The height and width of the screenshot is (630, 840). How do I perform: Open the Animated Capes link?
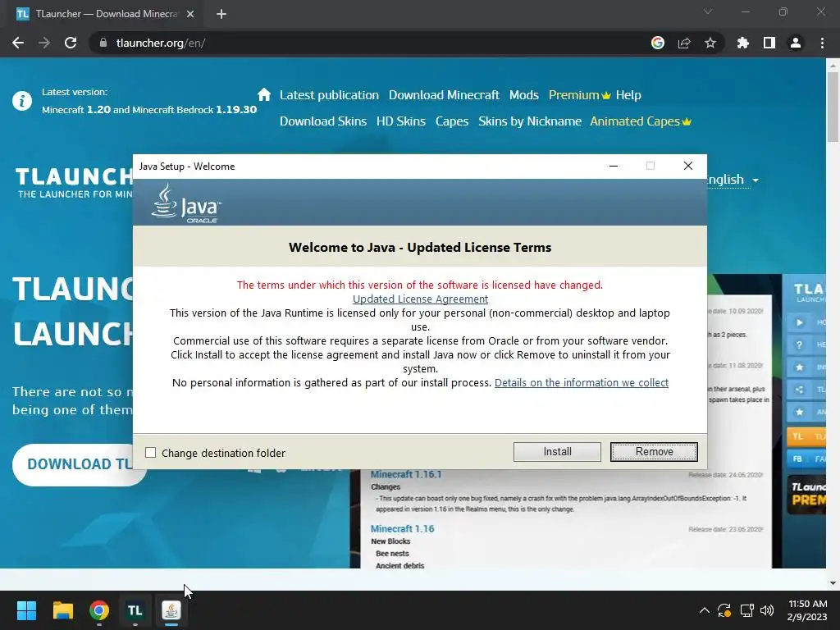[641, 121]
